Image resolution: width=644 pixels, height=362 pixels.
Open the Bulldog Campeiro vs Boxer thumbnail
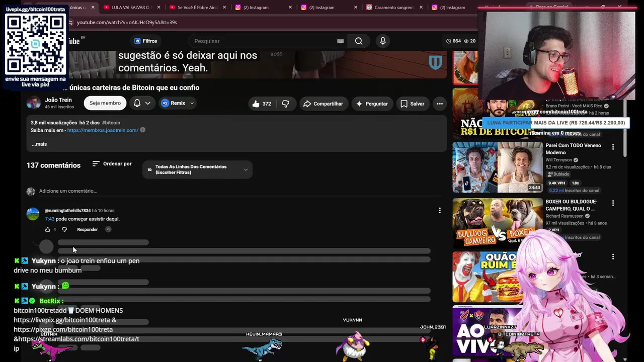498,223
